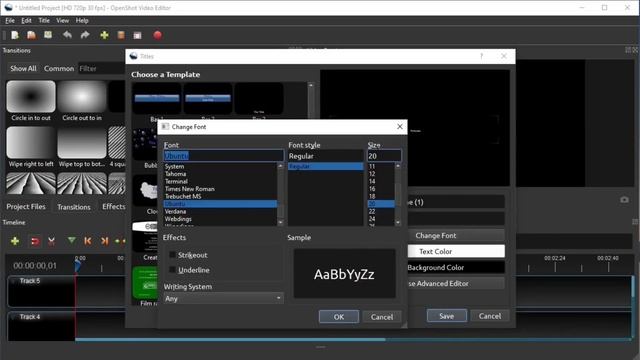
Task: Click the Undo arrow icon
Action: click(67, 35)
